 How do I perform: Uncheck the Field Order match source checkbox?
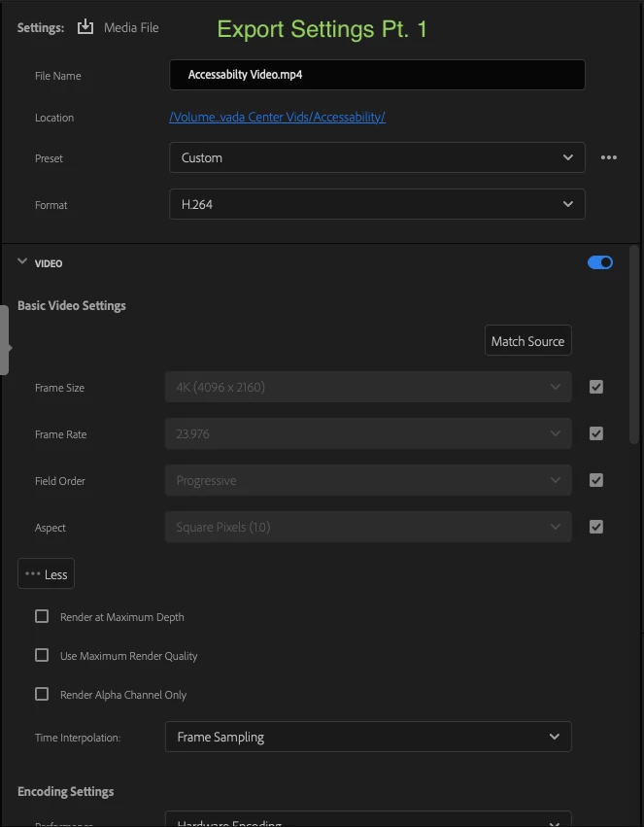click(596, 480)
